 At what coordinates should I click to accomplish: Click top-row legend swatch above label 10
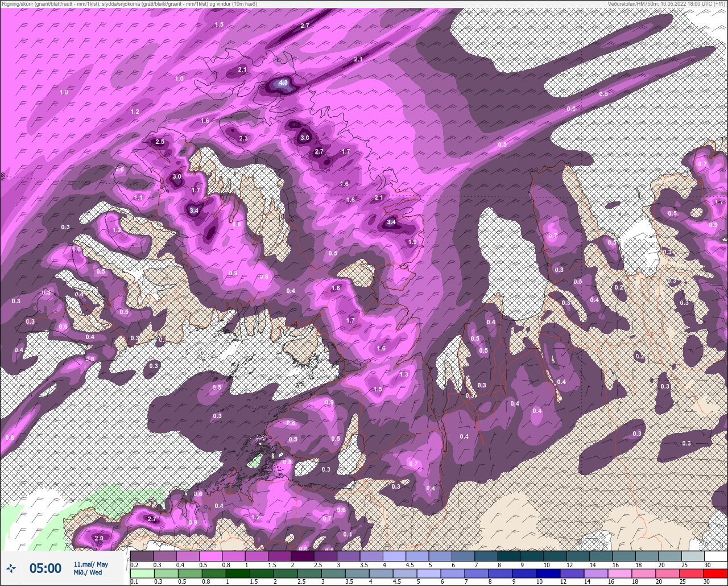click(555, 556)
